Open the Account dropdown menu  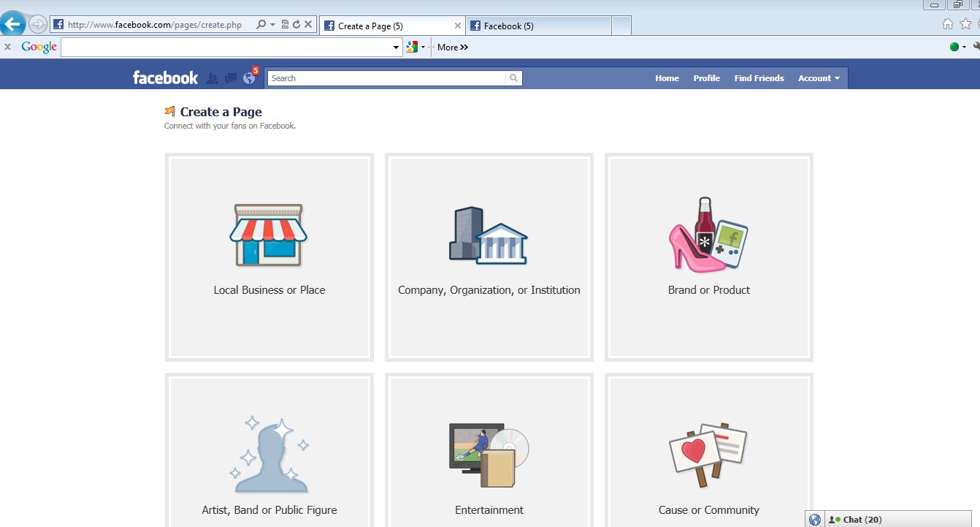[x=819, y=78]
